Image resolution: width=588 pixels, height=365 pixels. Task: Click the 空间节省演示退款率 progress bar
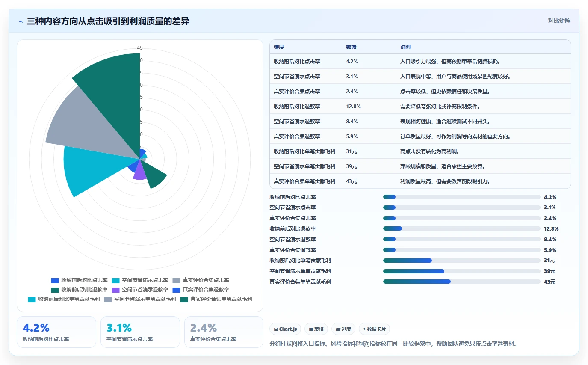tap(462, 239)
